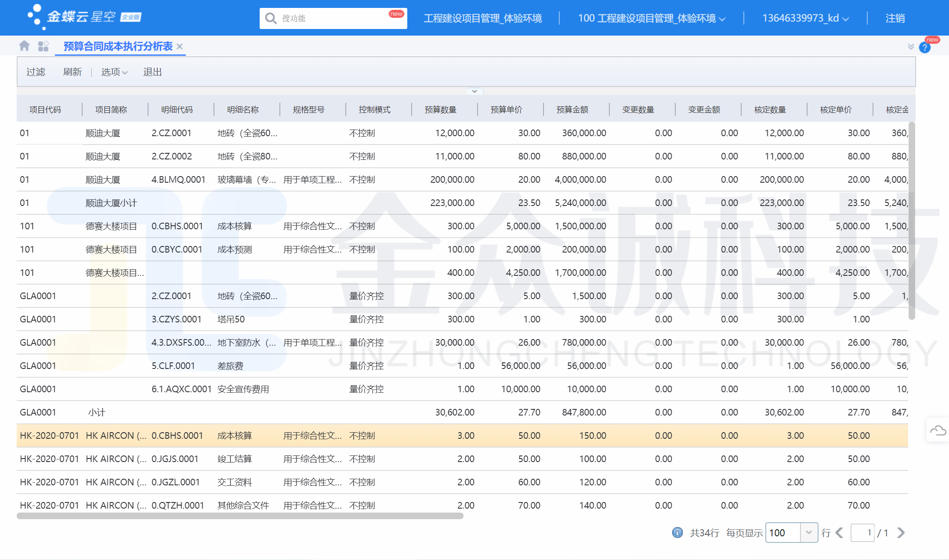Click the cloud icon on right edge

pyautogui.click(x=938, y=430)
